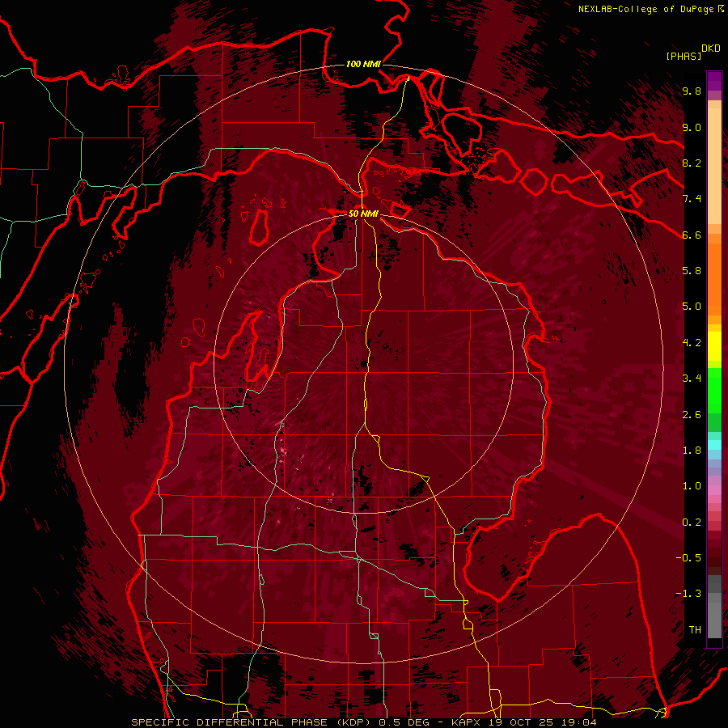Click the 3.4 scale value

point(692,379)
